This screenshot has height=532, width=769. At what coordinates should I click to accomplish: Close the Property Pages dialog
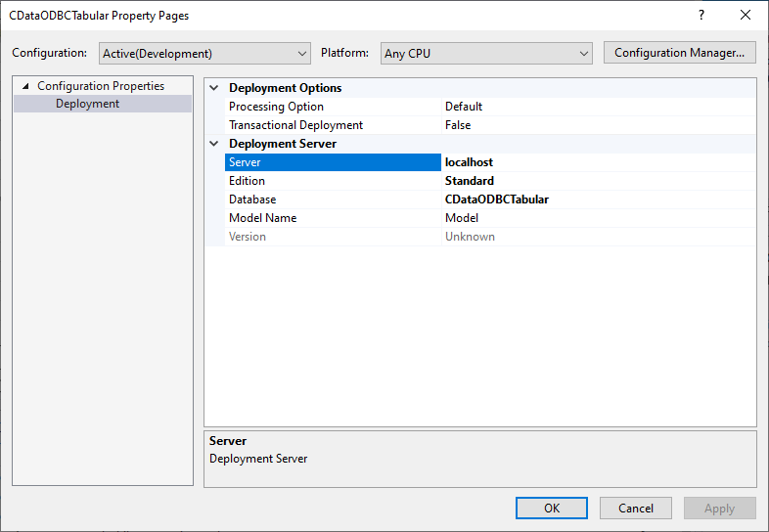click(746, 16)
